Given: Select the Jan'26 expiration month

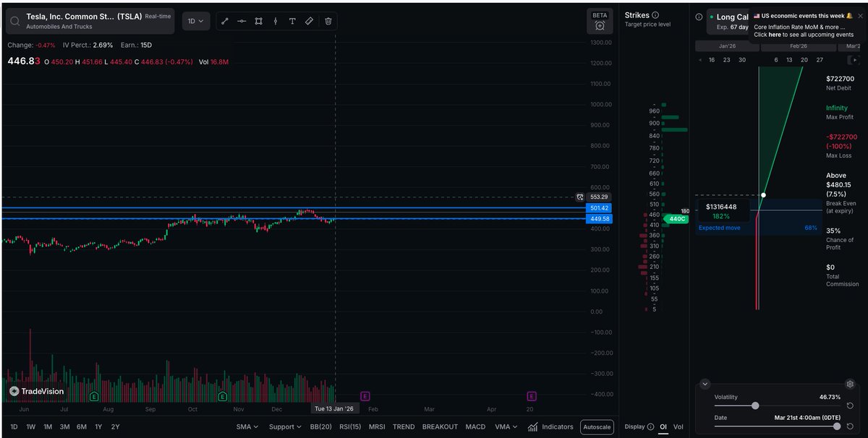Looking at the screenshot, I should [x=726, y=46].
